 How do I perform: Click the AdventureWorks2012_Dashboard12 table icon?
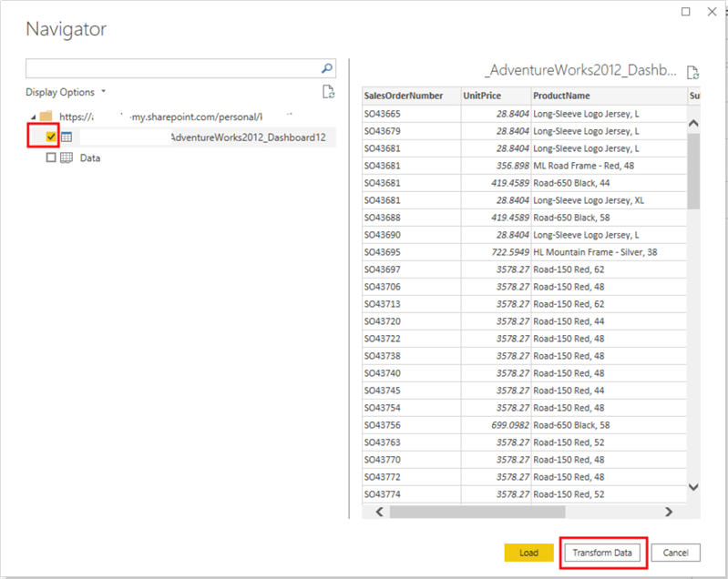(x=67, y=137)
